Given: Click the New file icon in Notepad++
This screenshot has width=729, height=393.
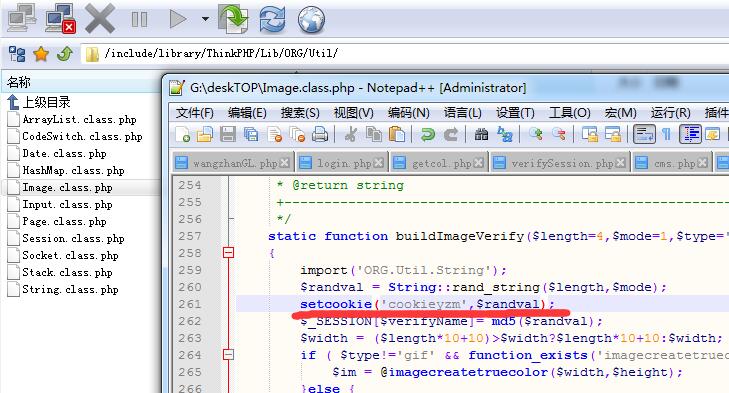Looking at the screenshot, I should pos(183,134).
